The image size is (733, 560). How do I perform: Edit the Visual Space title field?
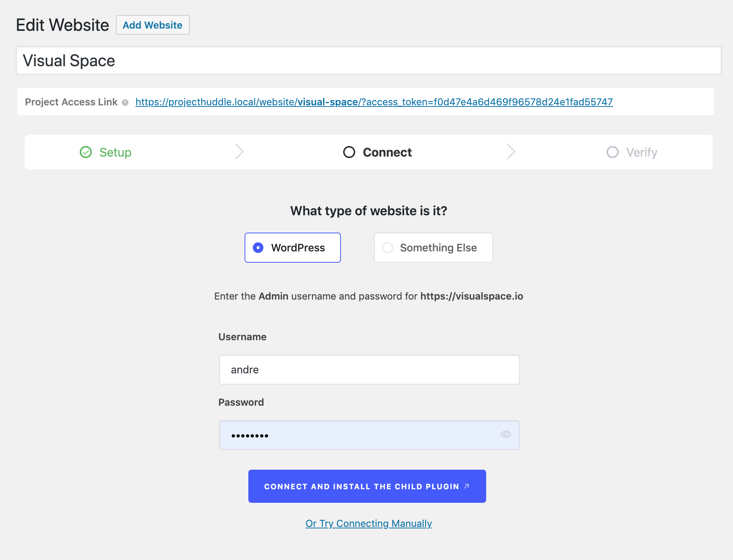point(368,61)
